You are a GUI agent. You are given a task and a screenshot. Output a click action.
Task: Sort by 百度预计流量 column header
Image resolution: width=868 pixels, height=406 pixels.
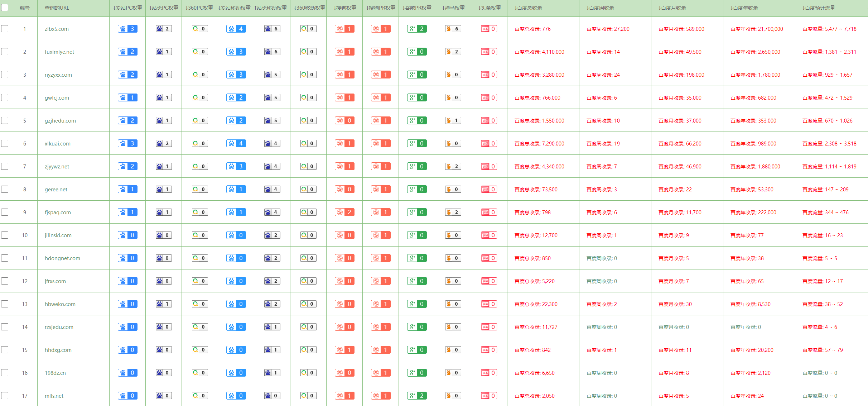tap(819, 8)
